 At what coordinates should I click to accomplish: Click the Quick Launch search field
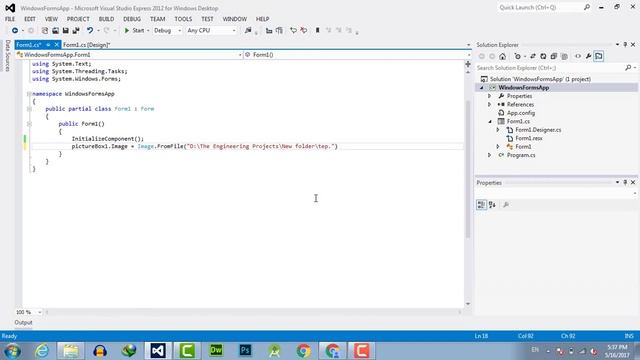point(544,7)
